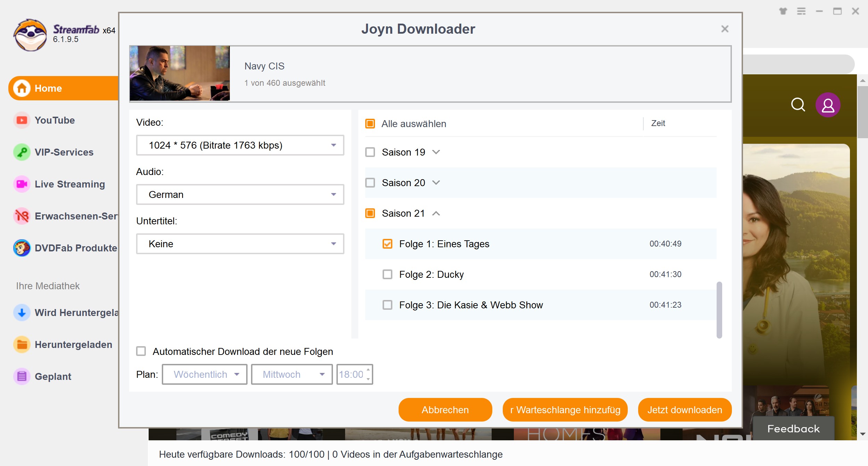Minimize the StreamFab window

[x=819, y=11]
